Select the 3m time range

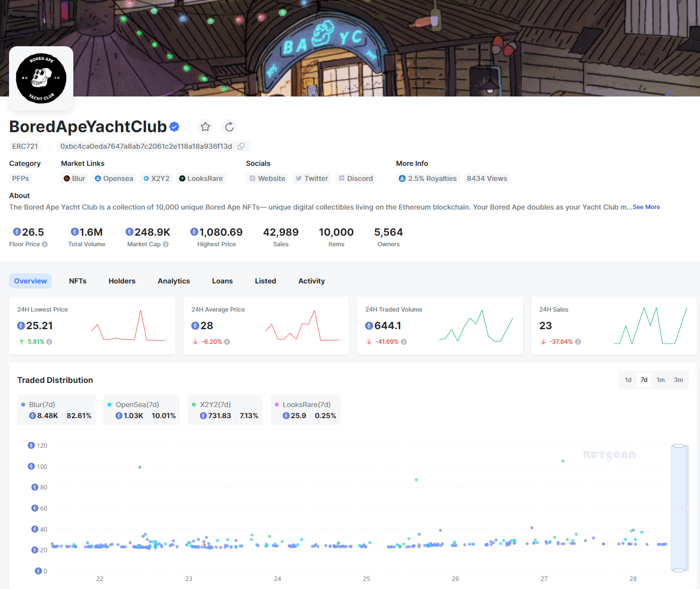(678, 380)
